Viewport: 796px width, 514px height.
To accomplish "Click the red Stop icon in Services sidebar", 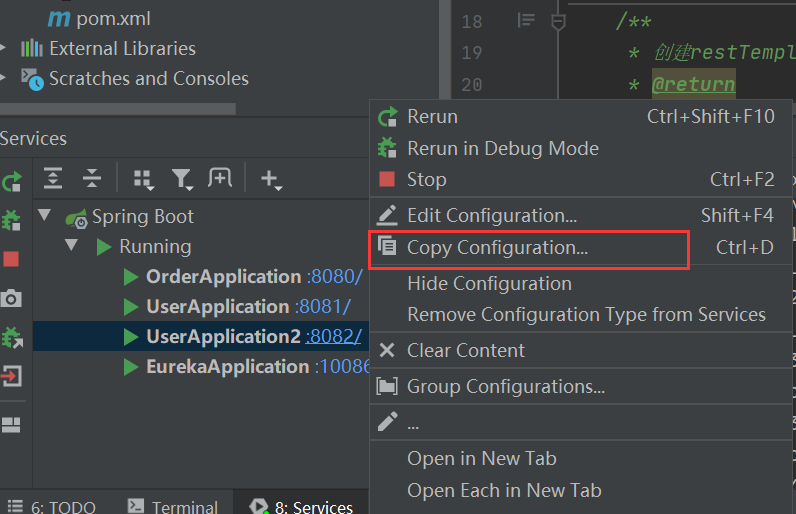I will pyautogui.click(x=11, y=259).
